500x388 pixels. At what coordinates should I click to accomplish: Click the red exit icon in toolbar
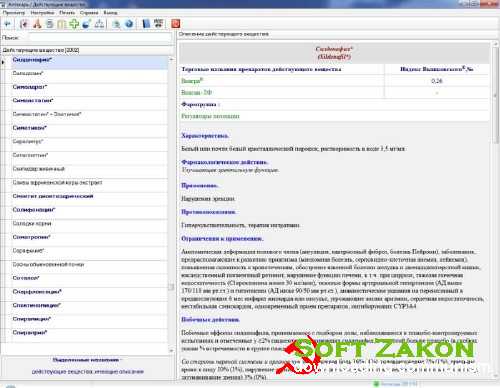coord(176,24)
